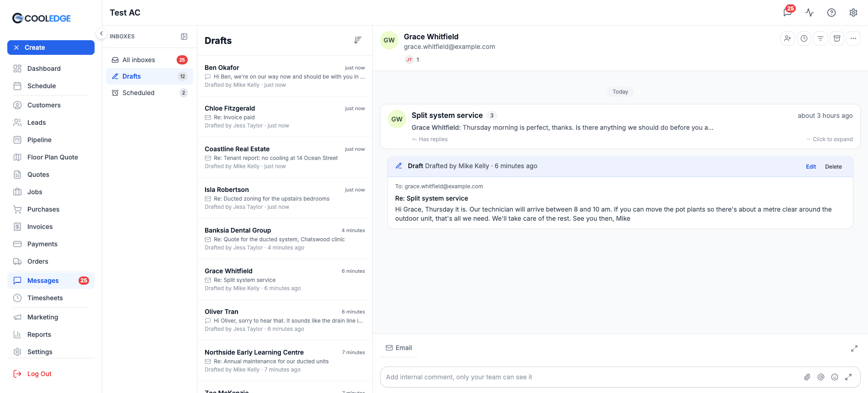Edit the draft by Mike Kelly

(x=811, y=167)
